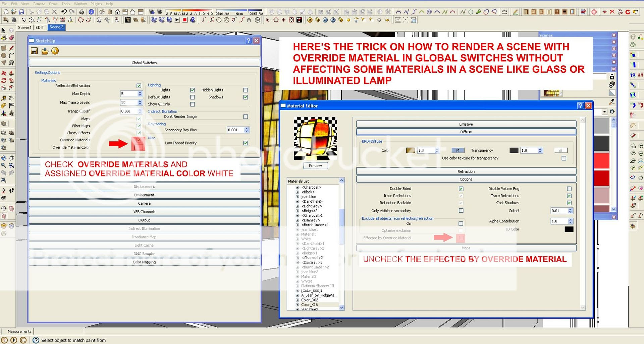Toggle the Double-Sided checkbox in Material Editor
644x344 pixels.
tap(461, 189)
